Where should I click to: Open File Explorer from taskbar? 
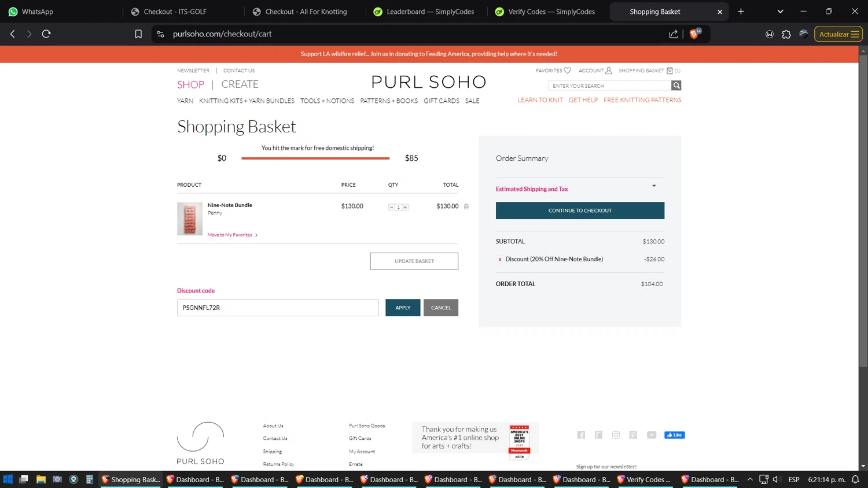(x=41, y=479)
